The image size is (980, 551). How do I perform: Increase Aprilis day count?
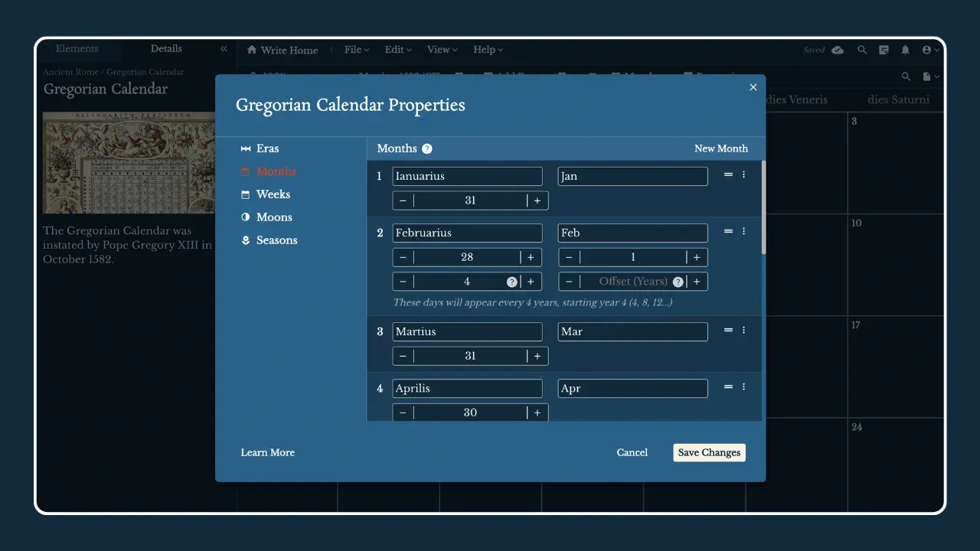click(x=537, y=412)
